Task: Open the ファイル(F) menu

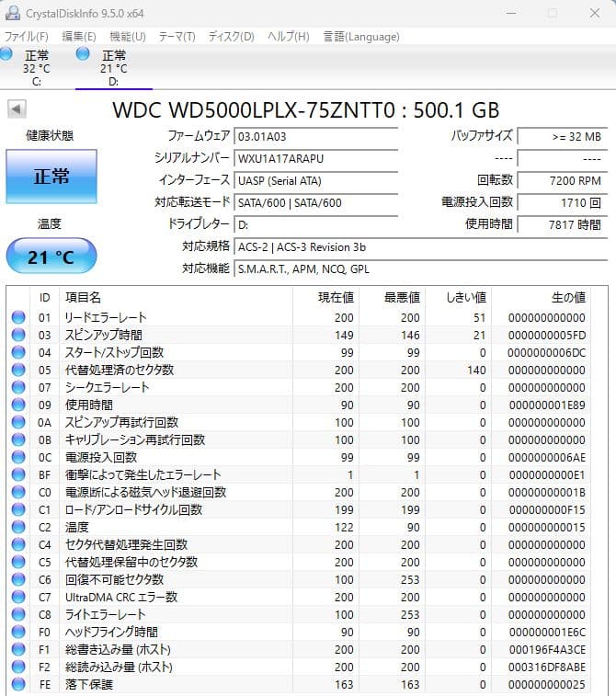Action: click(26, 37)
